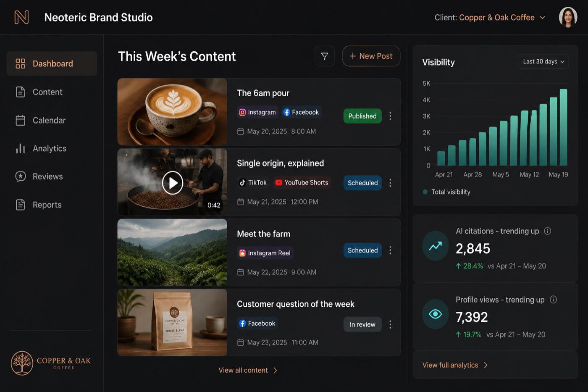
Task: Open the content filter funnel icon
Action: coord(325,56)
